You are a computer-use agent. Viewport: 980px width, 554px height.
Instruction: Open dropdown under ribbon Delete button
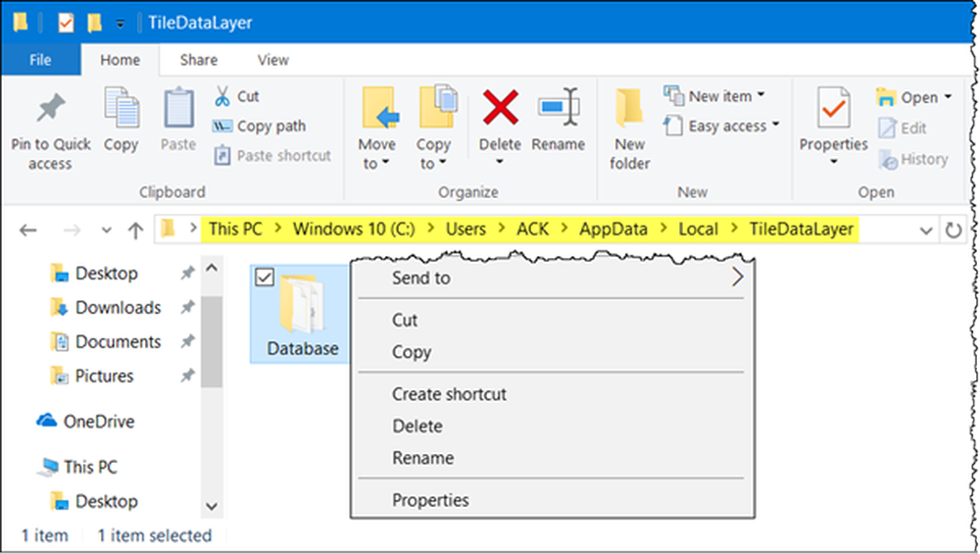[x=500, y=163]
